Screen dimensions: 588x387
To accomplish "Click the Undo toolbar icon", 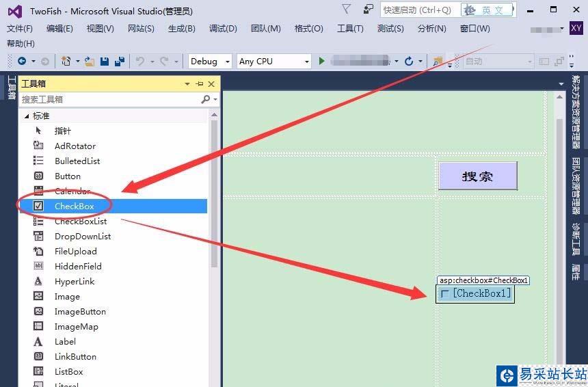I will coord(140,61).
